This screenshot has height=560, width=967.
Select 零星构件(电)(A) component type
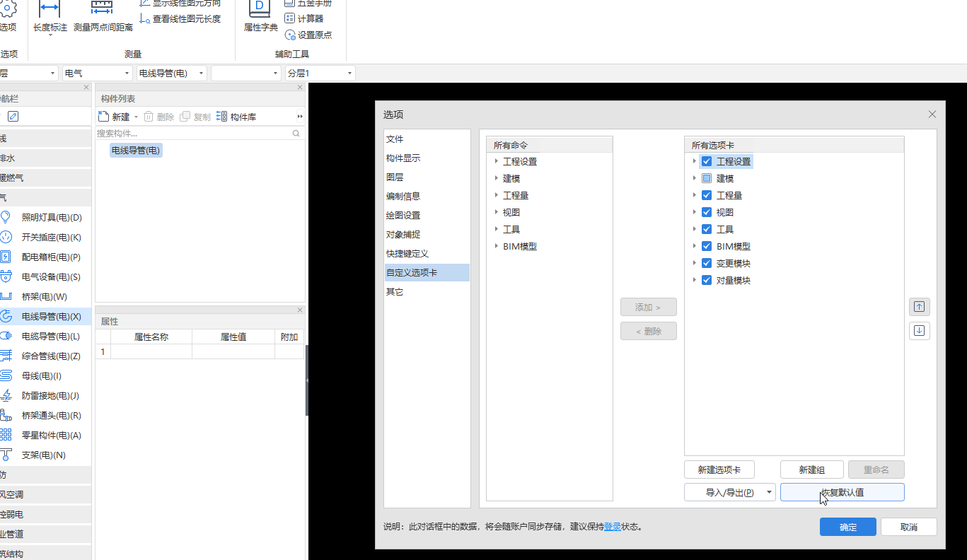tap(45, 436)
